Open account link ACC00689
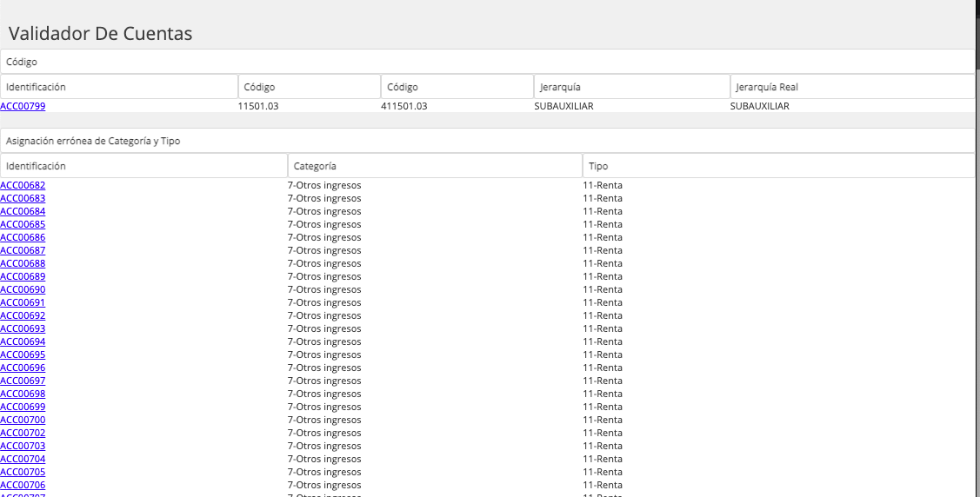The width and height of the screenshot is (980, 497). click(x=23, y=276)
